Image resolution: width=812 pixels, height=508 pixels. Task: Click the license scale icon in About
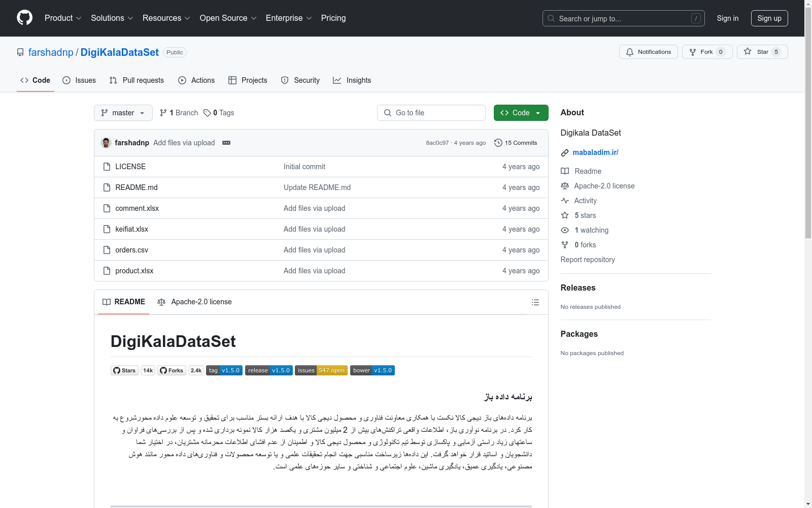pos(565,186)
